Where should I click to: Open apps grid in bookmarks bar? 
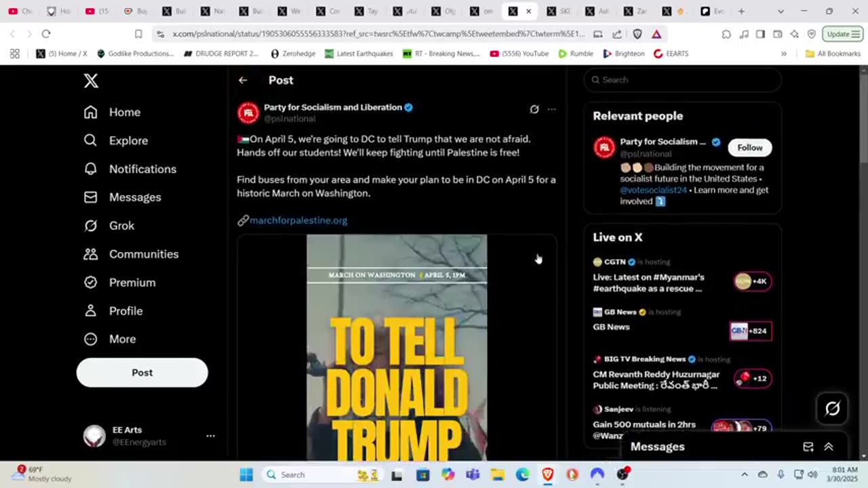point(15,54)
